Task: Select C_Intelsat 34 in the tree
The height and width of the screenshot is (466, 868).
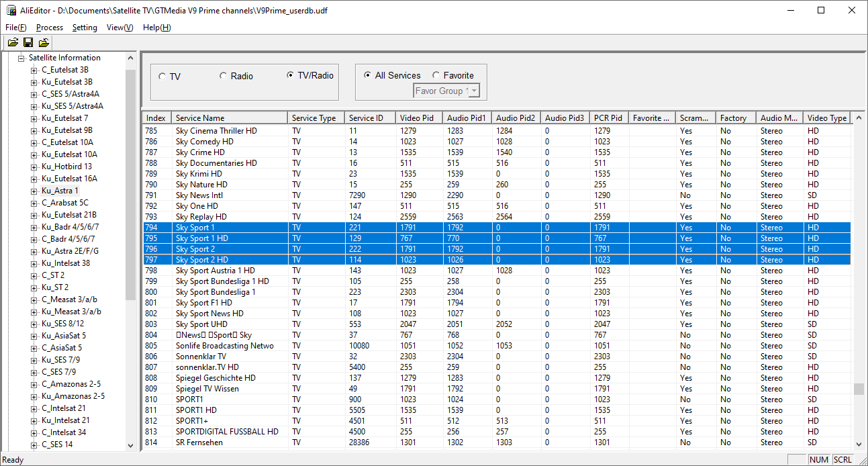Action: [64, 432]
